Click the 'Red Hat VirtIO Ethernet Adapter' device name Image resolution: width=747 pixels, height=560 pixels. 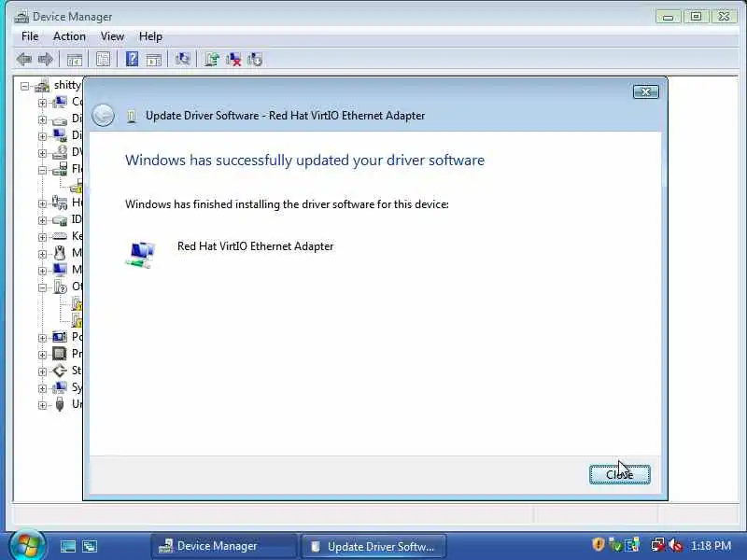point(255,246)
